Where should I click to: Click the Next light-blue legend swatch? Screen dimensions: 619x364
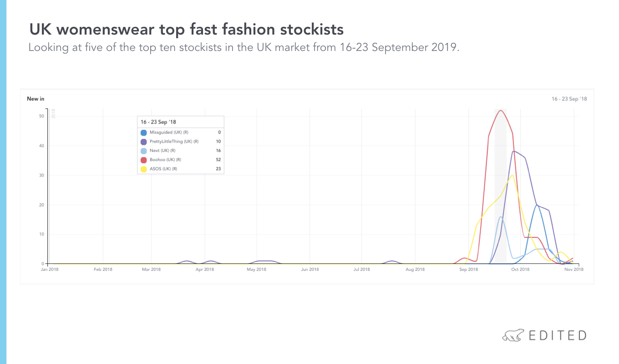tap(144, 151)
